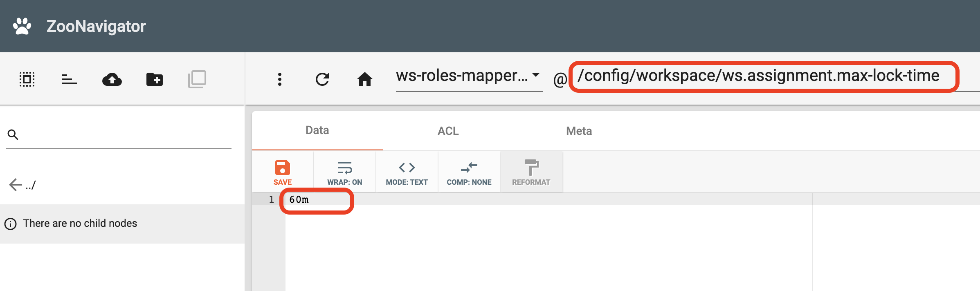This screenshot has width=980, height=291.
Task: Click the REFORMAT button
Action: pos(531,172)
